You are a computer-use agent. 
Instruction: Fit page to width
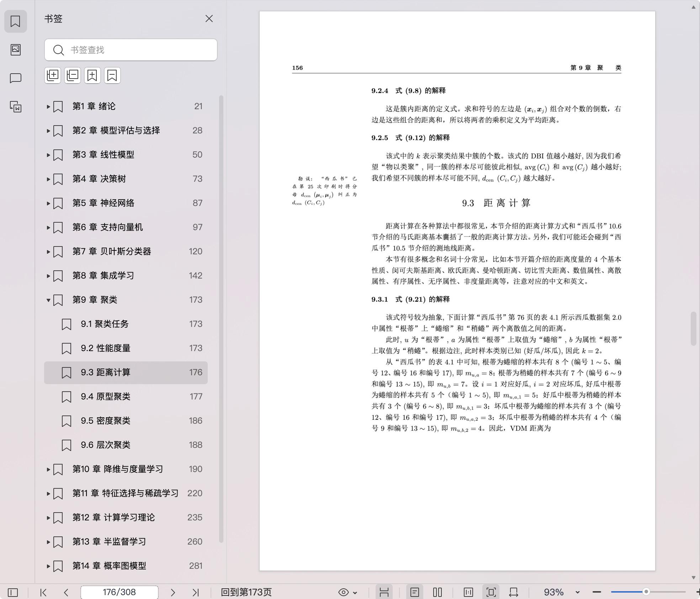[514, 592]
